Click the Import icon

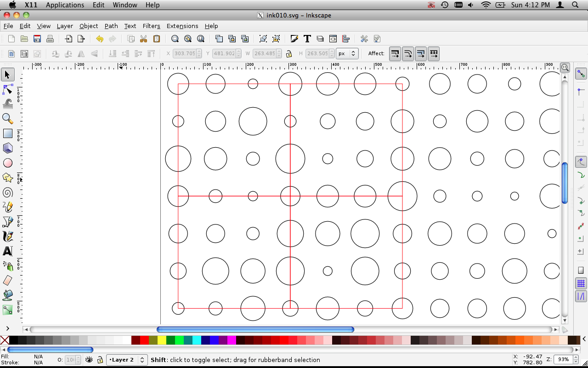(68, 39)
